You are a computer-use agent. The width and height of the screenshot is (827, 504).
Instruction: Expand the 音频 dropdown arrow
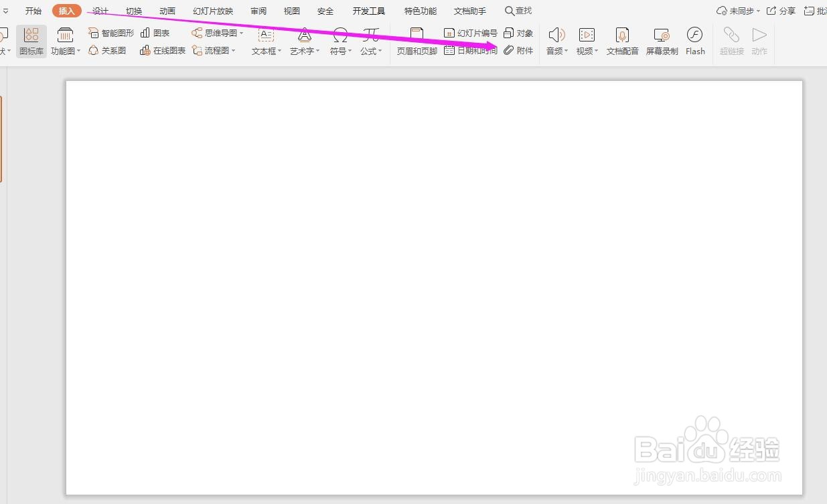[x=566, y=51]
